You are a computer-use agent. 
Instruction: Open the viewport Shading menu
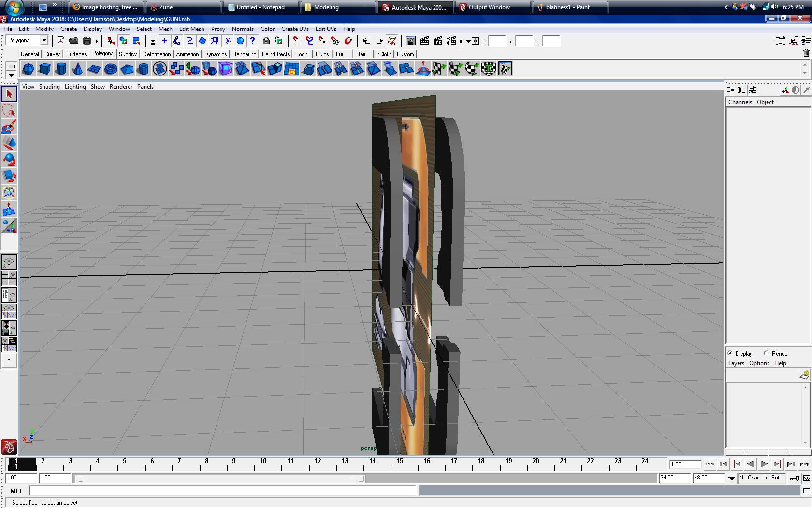tap(49, 87)
